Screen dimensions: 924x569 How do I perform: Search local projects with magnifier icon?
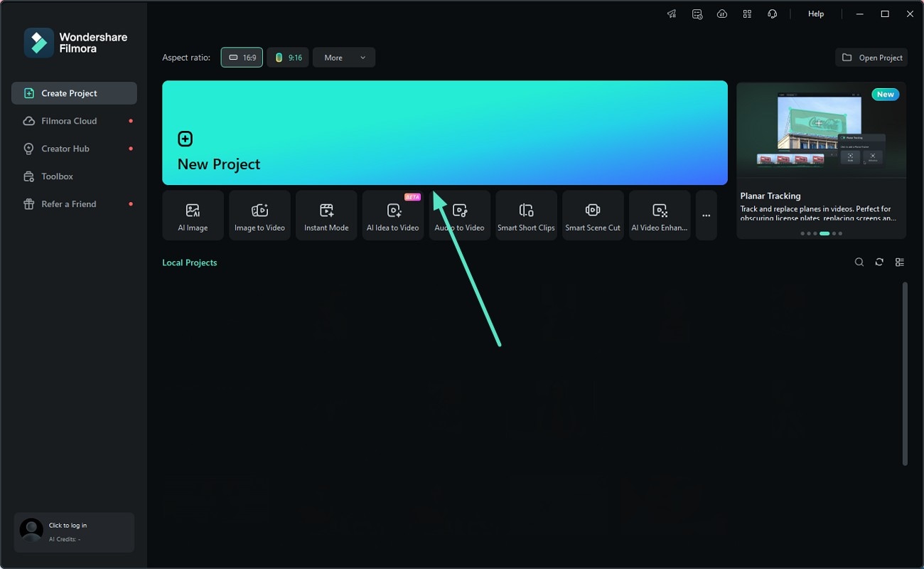click(x=859, y=262)
